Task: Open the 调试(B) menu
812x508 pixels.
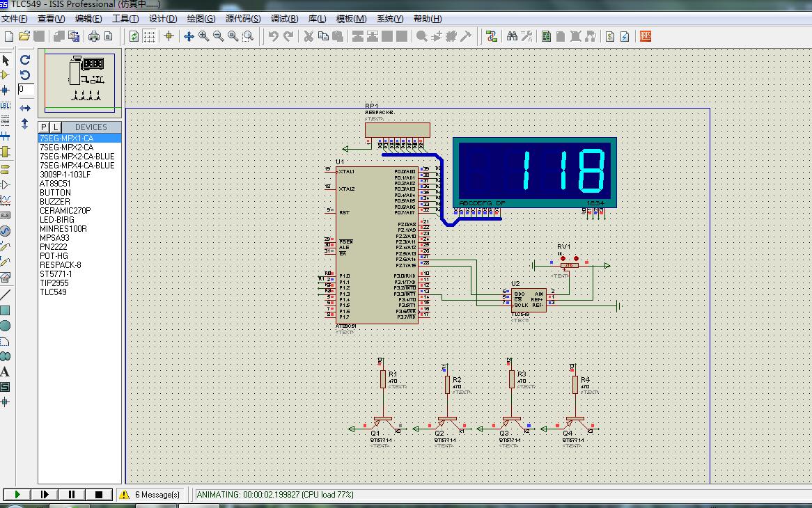Action: click(x=284, y=19)
